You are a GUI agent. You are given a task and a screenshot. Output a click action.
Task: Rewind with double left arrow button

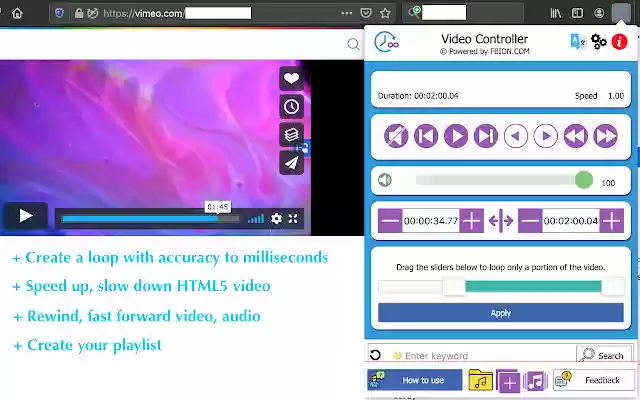[x=576, y=136]
